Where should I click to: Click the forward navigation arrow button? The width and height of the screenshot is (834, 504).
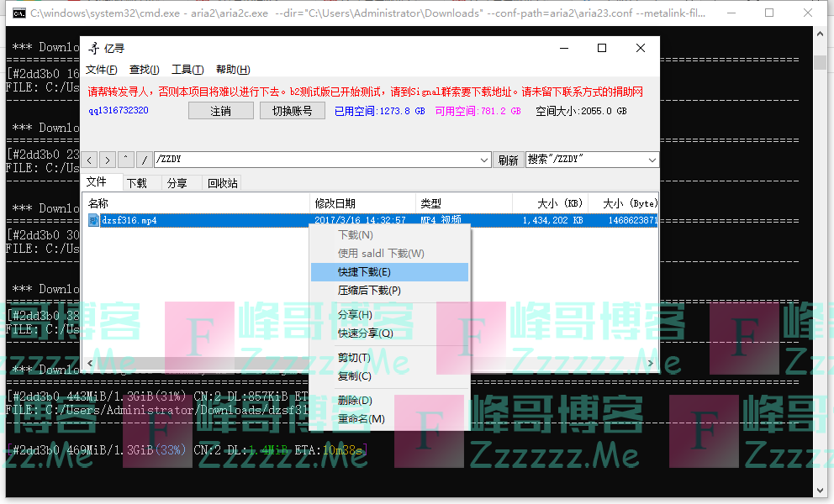(108, 160)
